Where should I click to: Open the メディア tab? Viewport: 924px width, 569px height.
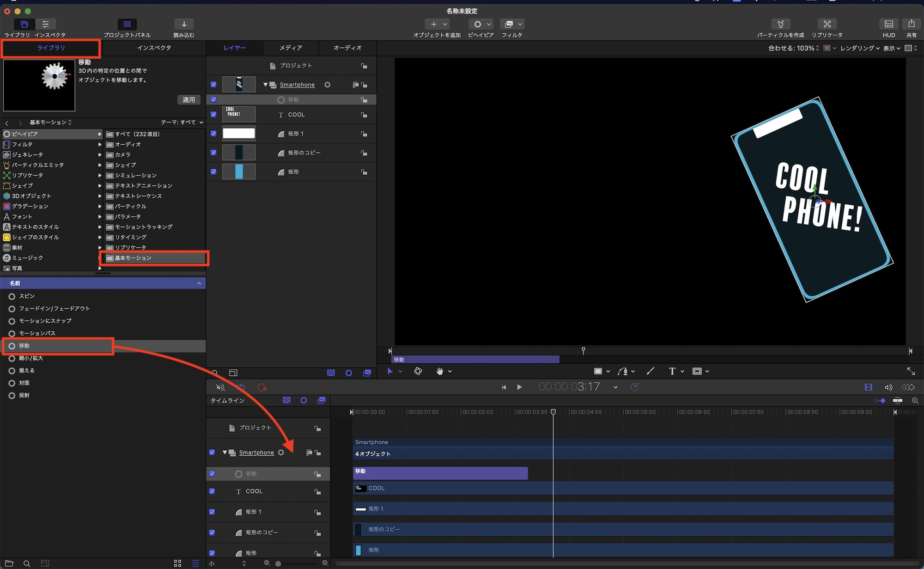pyautogui.click(x=291, y=48)
